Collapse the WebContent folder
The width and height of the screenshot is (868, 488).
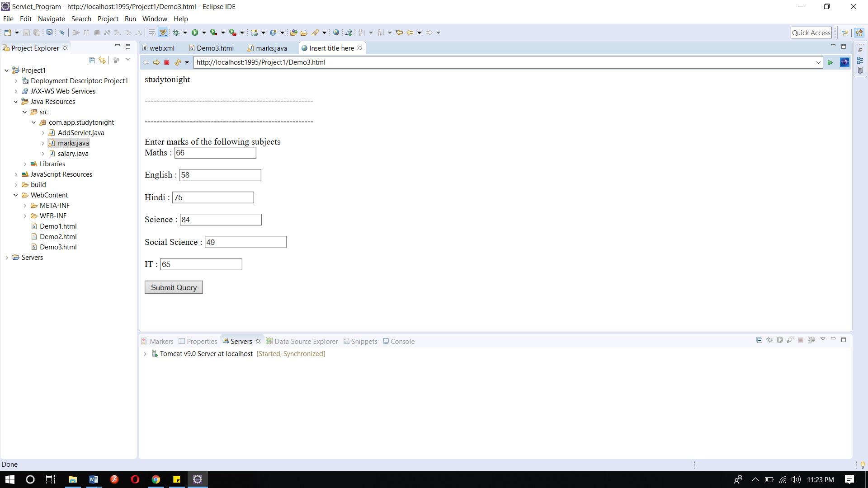pyautogui.click(x=16, y=195)
